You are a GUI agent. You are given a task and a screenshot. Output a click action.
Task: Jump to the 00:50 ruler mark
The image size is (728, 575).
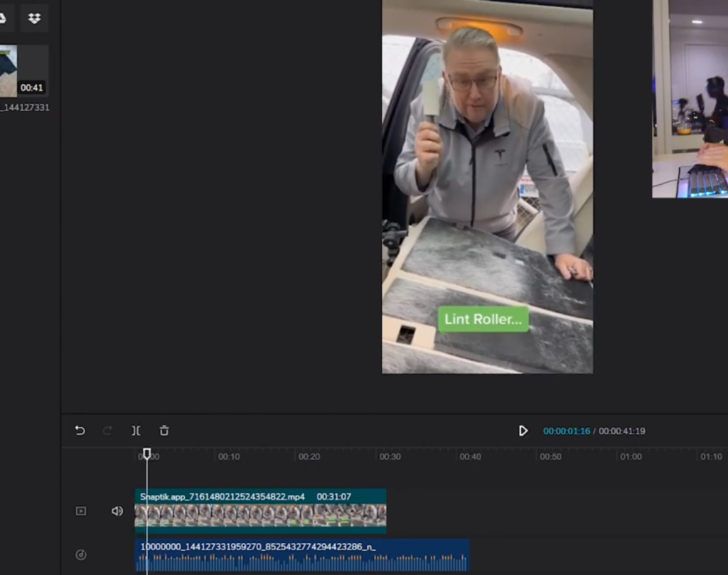pos(550,457)
